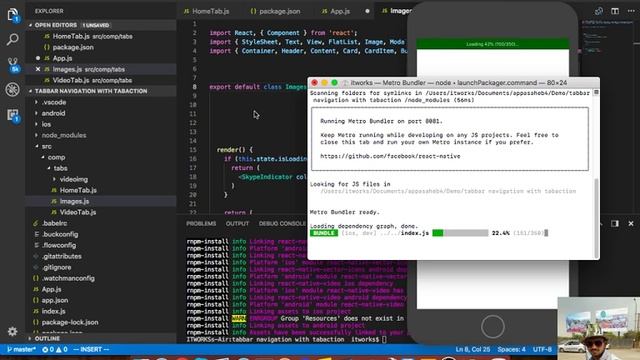
Task: Change indentation via Spaces: 4
Action: [x=511, y=349]
